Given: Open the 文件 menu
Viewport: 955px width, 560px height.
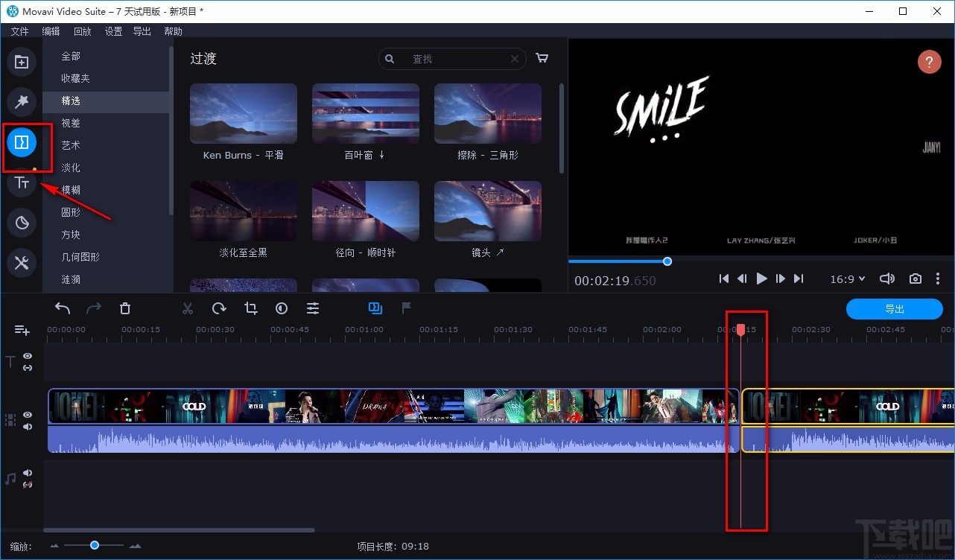Looking at the screenshot, I should pos(19,31).
